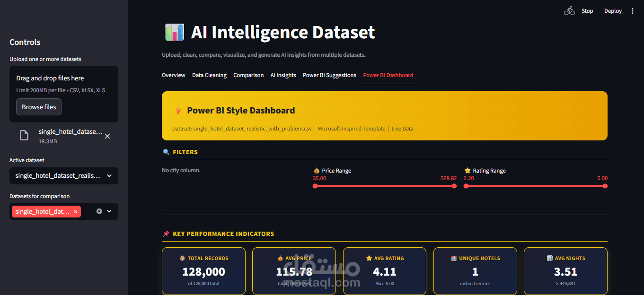The width and height of the screenshot is (644, 295).
Task: Click the Price Range maximum slider handle
Action: pyautogui.click(x=454, y=186)
